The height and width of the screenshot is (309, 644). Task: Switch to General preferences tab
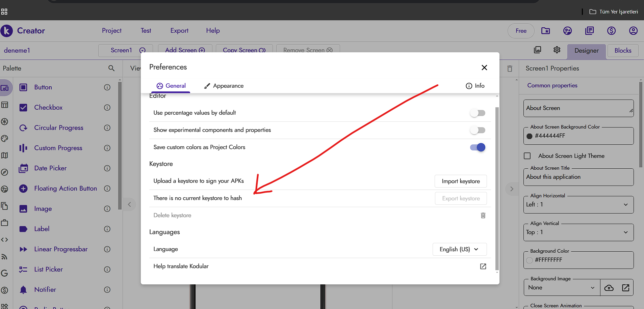pos(171,86)
